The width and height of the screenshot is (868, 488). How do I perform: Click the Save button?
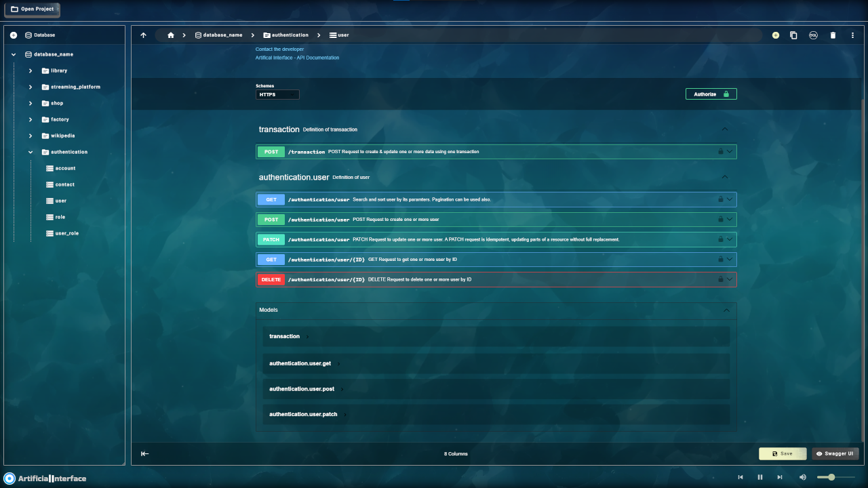click(783, 453)
